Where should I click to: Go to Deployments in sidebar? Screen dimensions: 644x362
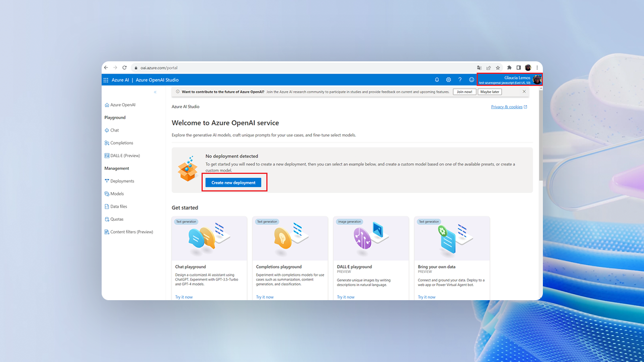click(x=122, y=181)
